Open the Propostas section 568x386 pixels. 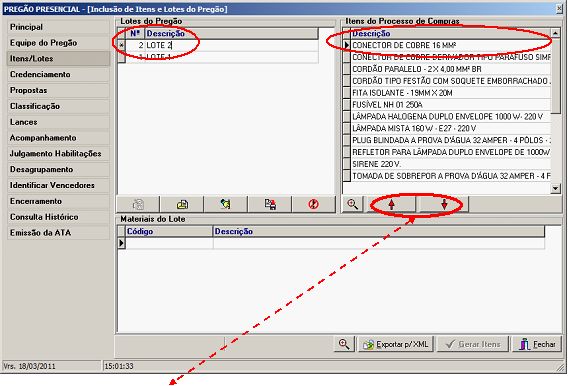coord(58,90)
